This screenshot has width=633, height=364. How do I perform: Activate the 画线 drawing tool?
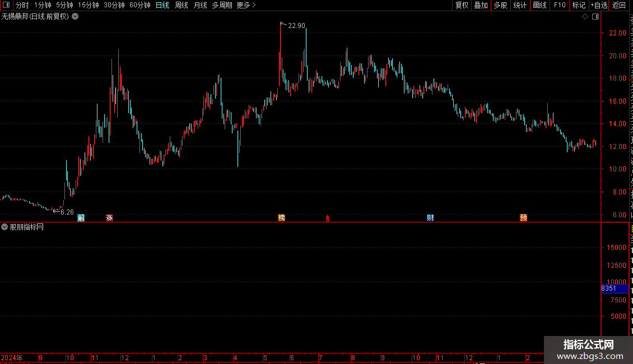pyautogui.click(x=539, y=5)
